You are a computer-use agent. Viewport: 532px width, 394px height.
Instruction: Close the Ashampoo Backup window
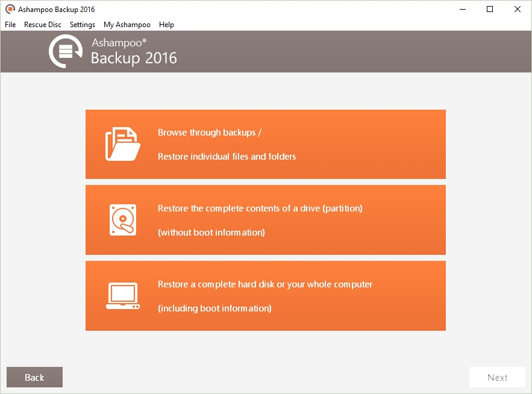click(x=518, y=9)
